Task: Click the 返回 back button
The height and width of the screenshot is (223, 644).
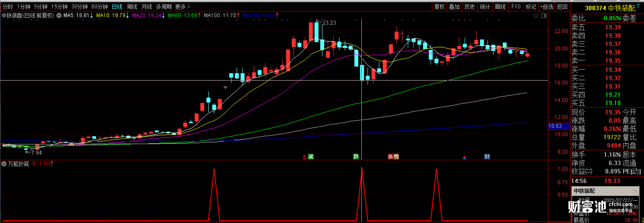Action: coord(562,7)
